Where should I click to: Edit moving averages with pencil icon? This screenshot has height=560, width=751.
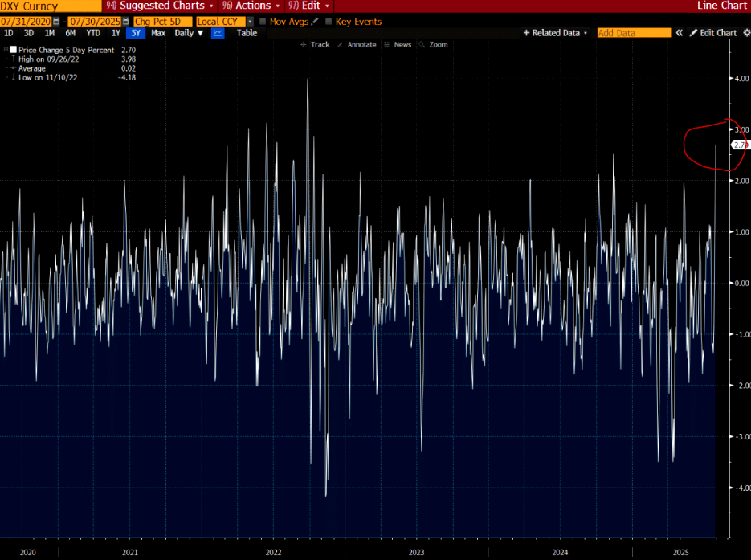coord(315,21)
